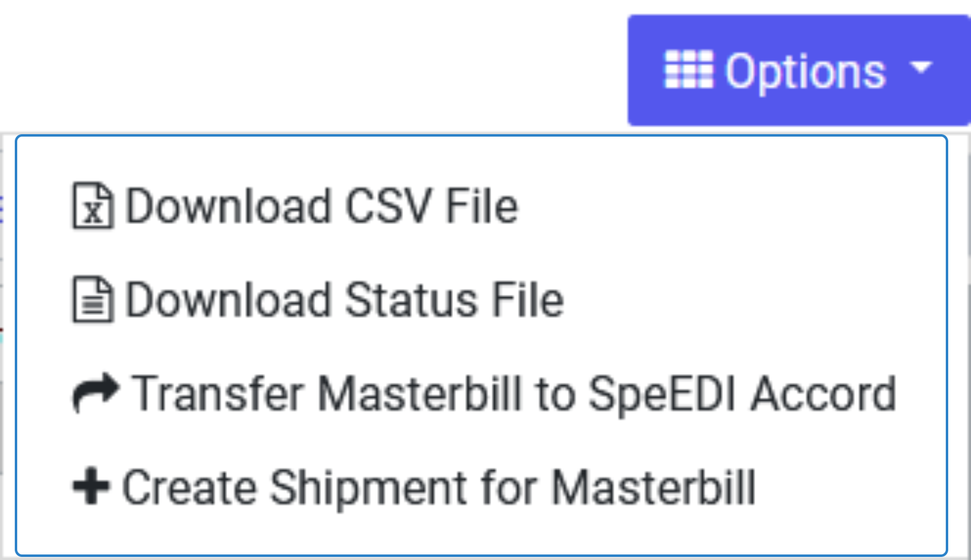Choose Create Shipment for Masterbill
971x560 pixels.
[481, 487]
